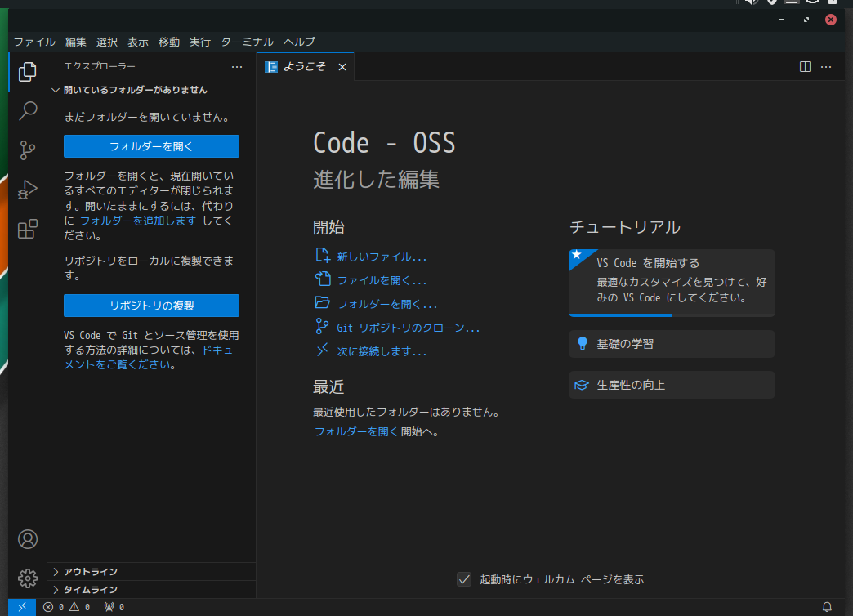Image resolution: width=853 pixels, height=616 pixels.
Task: Open the 移動 menu
Action: click(168, 42)
